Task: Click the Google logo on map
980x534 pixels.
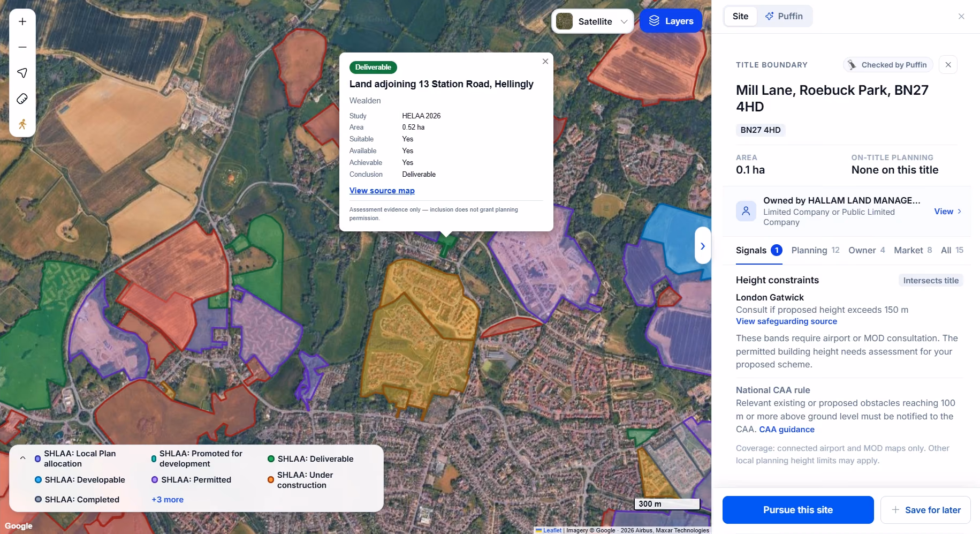Action: [19, 526]
